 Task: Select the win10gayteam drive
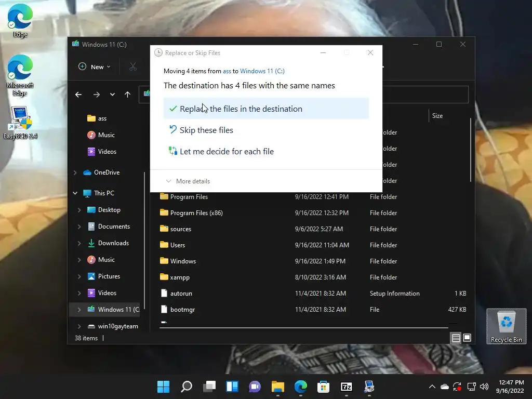pos(113,326)
